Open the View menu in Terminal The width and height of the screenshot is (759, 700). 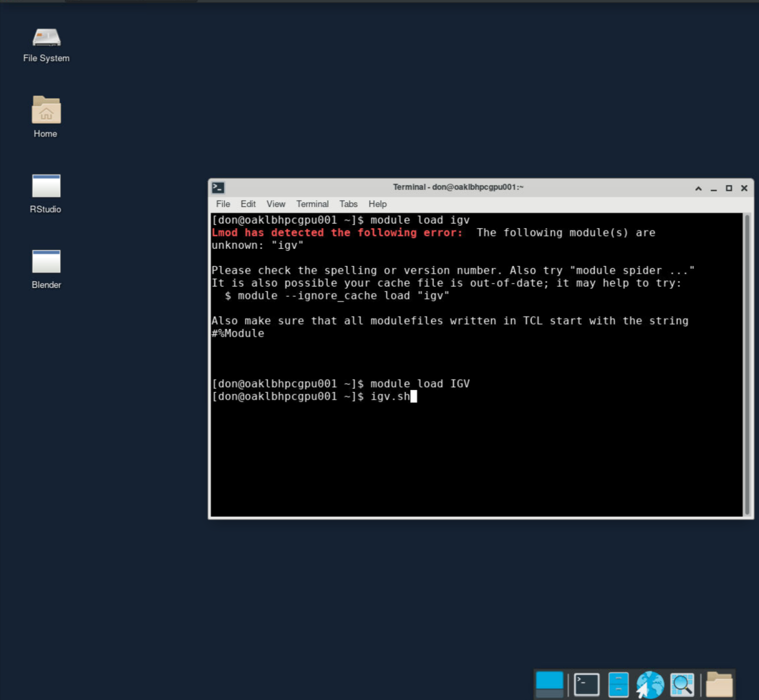pyautogui.click(x=276, y=204)
